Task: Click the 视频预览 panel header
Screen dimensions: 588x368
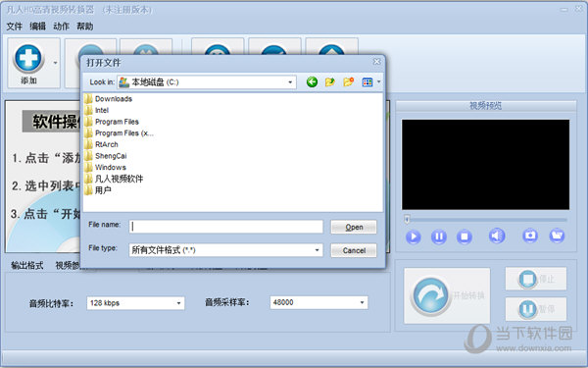Action: pyautogui.click(x=486, y=106)
